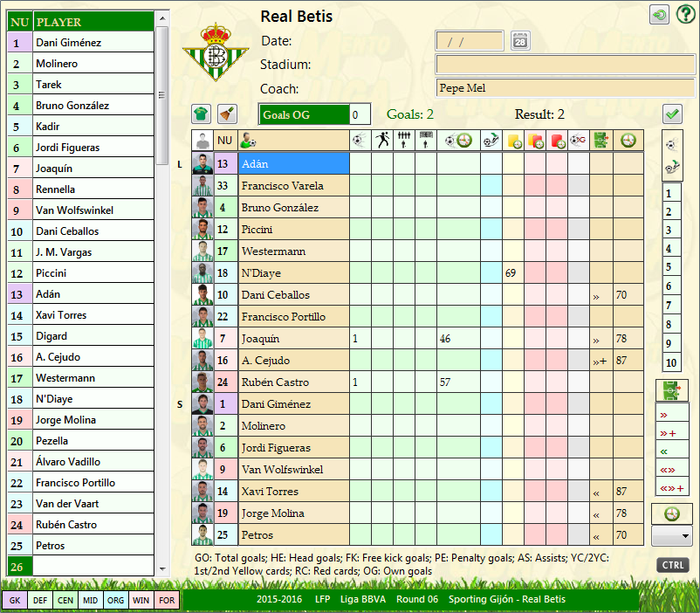Select Pezella in the roster list
700x613 pixels.
point(93,440)
